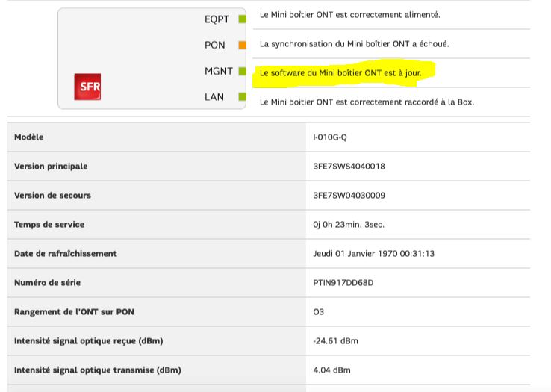The width and height of the screenshot is (551, 392).
Task: Click the received optical signal value -24.61 dBm
Action: tap(335, 341)
